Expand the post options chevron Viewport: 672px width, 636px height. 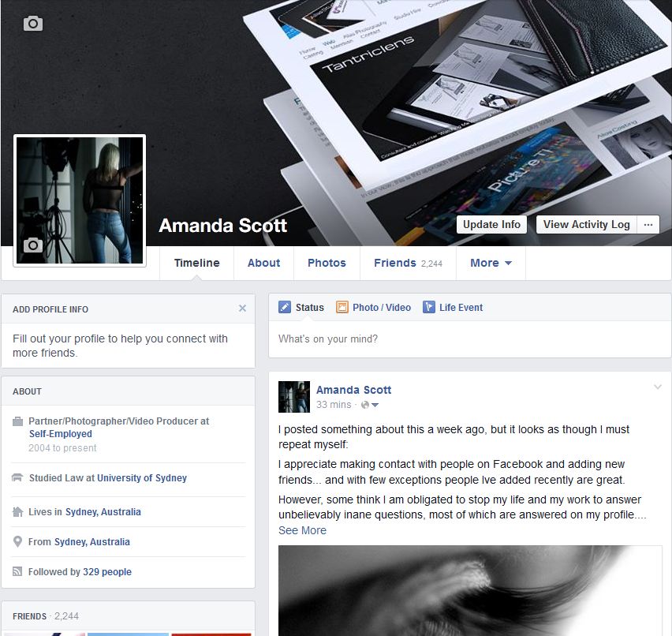[657, 387]
